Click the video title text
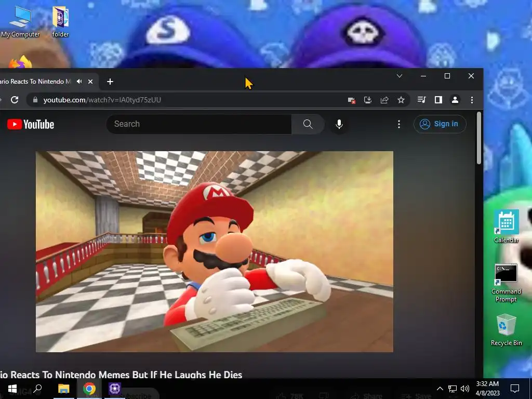The height and width of the screenshot is (399, 532). coord(121,375)
